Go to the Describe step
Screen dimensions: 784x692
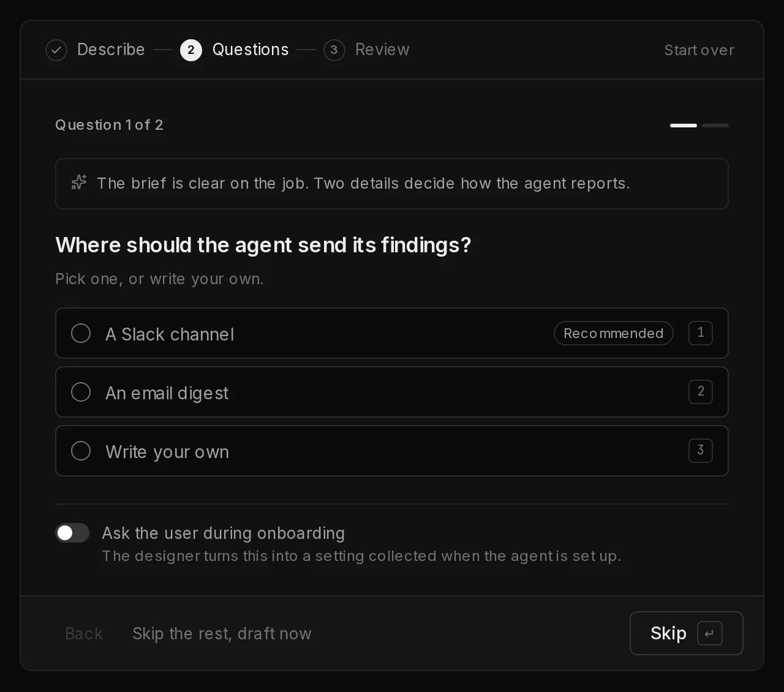111,50
